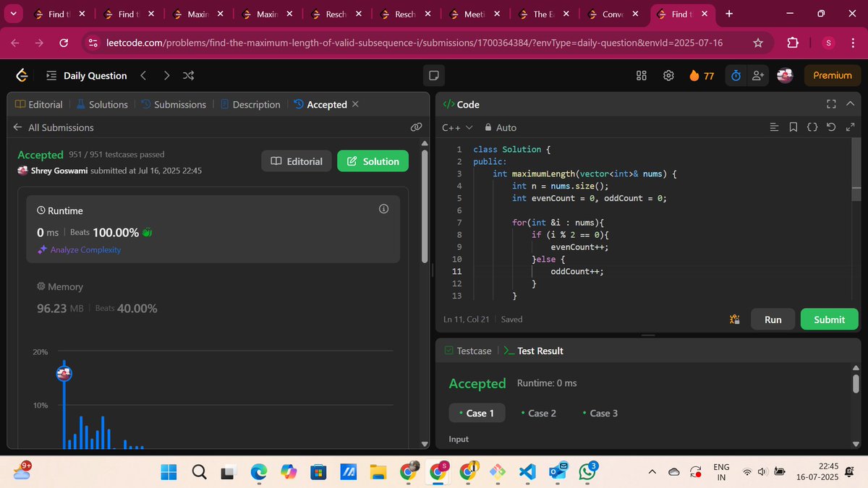Open the Daily Question problem list
Viewport: 868px width, 488px height.
tap(87, 75)
